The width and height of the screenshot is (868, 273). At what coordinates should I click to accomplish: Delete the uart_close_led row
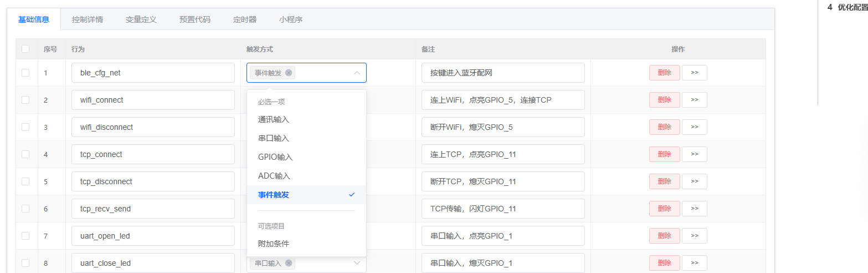665,263
